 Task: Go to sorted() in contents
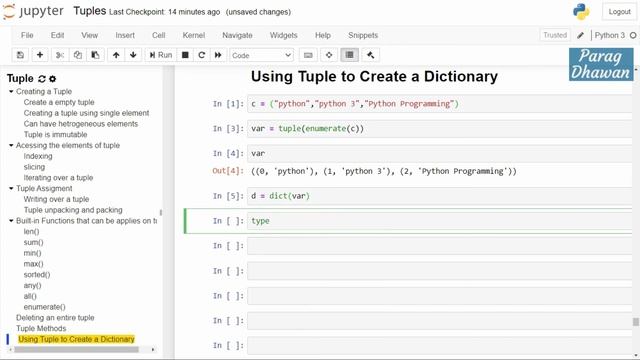pos(37,275)
